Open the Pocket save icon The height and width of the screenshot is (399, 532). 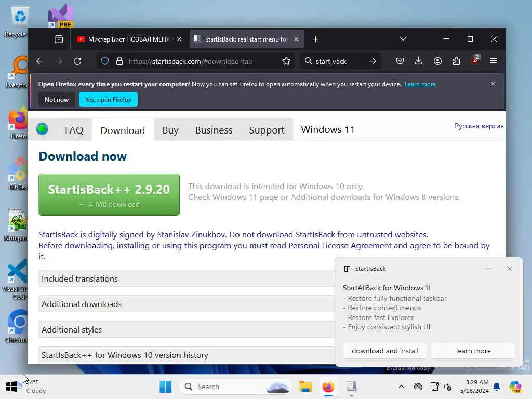[400, 61]
